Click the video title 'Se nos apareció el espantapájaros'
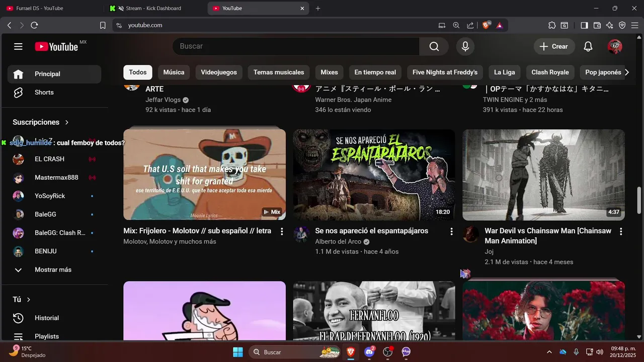Viewport: 644px width, 362px height. (x=371, y=231)
